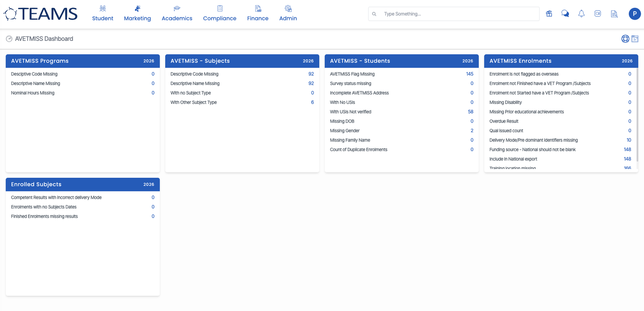Focus the Type Something search field
This screenshot has width=644, height=311.
[454, 14]
